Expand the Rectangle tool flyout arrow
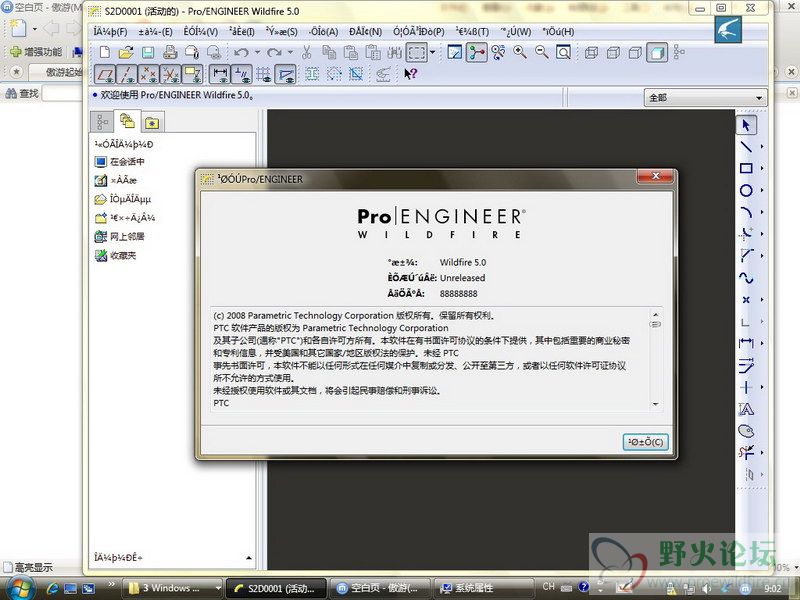800x600 pixels. [x=762, y=168]
